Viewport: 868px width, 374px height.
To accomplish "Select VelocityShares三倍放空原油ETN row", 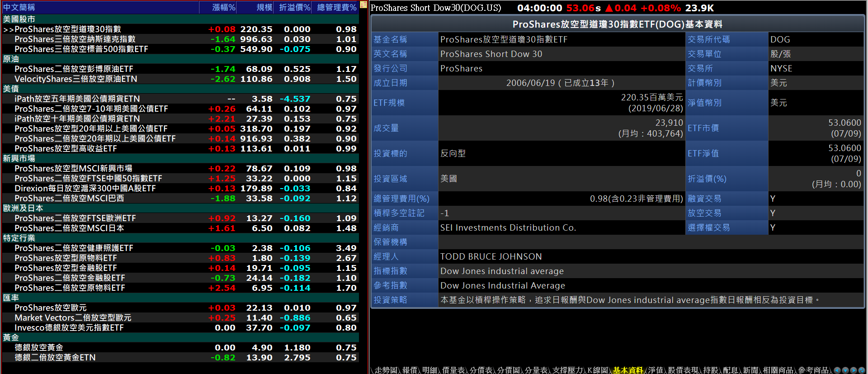I will [75, 79].
